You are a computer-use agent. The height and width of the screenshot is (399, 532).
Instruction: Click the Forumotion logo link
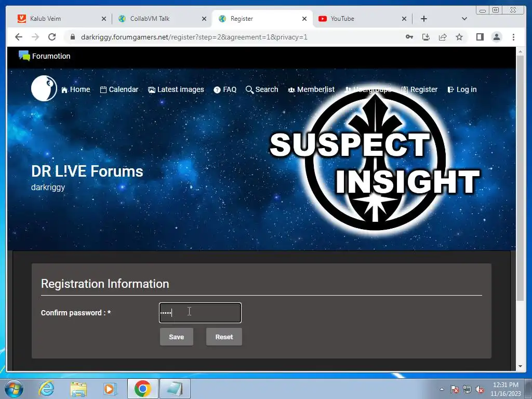(x=45, y=56)
